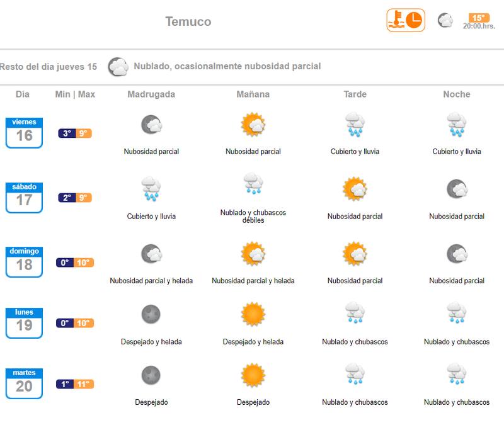This screenshot has width=504, height=430.
Task: Click sábado 17 Mañana light showers icon
Action: pyautogui.click(x=253, y=184)
